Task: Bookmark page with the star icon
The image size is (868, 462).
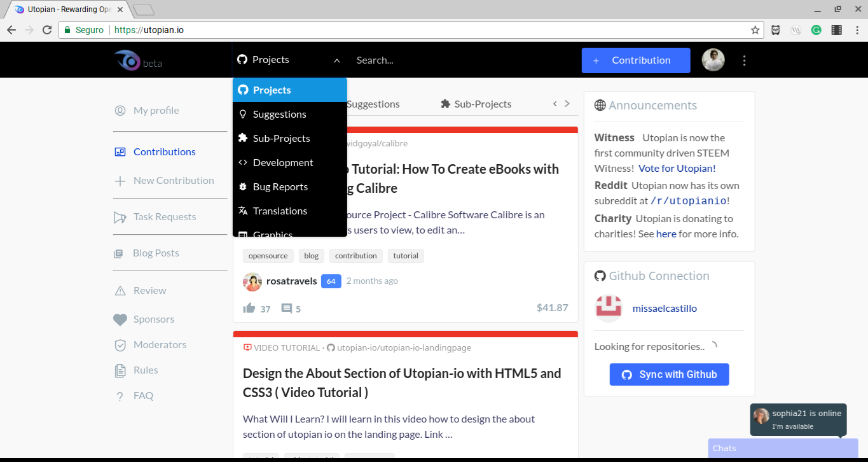Action: 755,29
